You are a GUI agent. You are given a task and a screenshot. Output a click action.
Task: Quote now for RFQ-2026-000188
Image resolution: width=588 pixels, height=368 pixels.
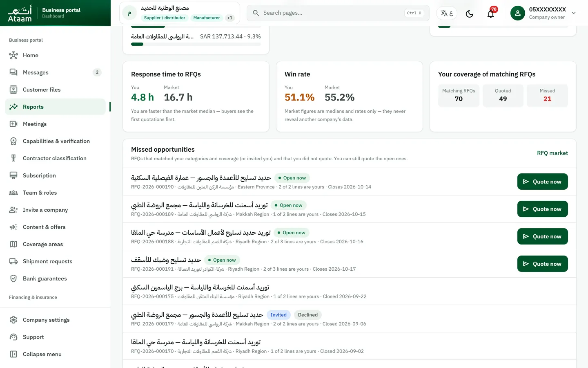click(x=542, y=236)
